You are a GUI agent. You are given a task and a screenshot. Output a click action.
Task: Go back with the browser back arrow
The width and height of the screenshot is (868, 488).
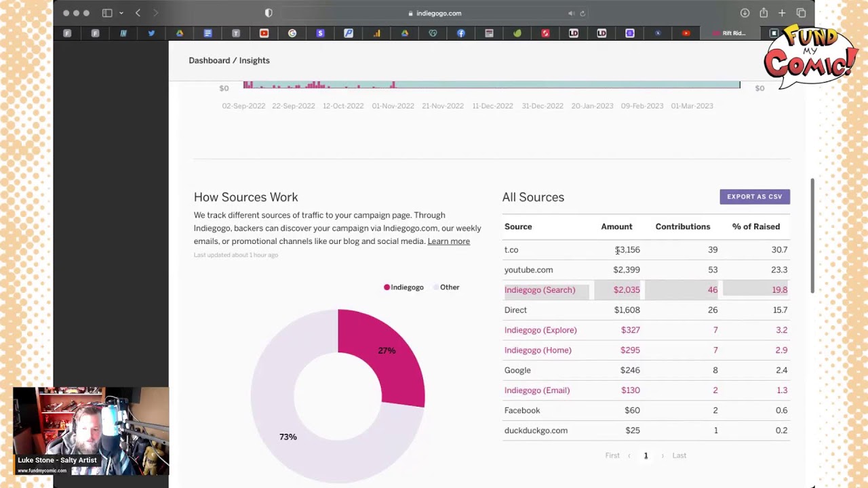click(138, 13)
